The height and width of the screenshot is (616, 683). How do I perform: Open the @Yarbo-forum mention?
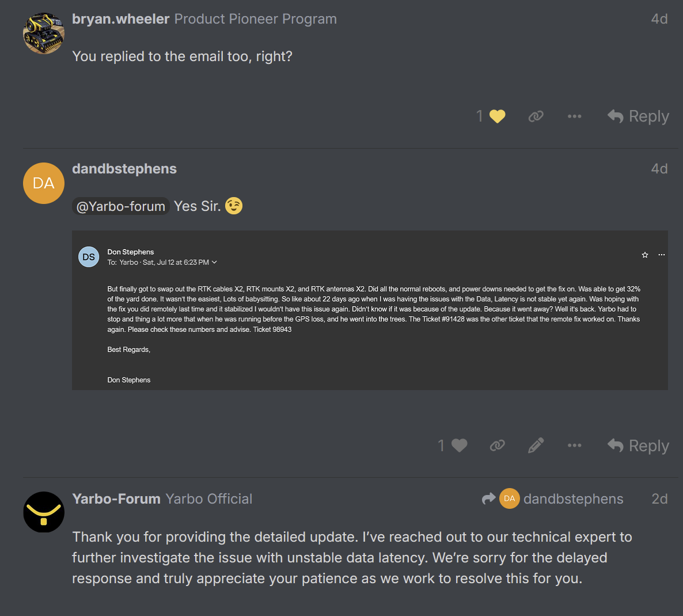(121, 206)
